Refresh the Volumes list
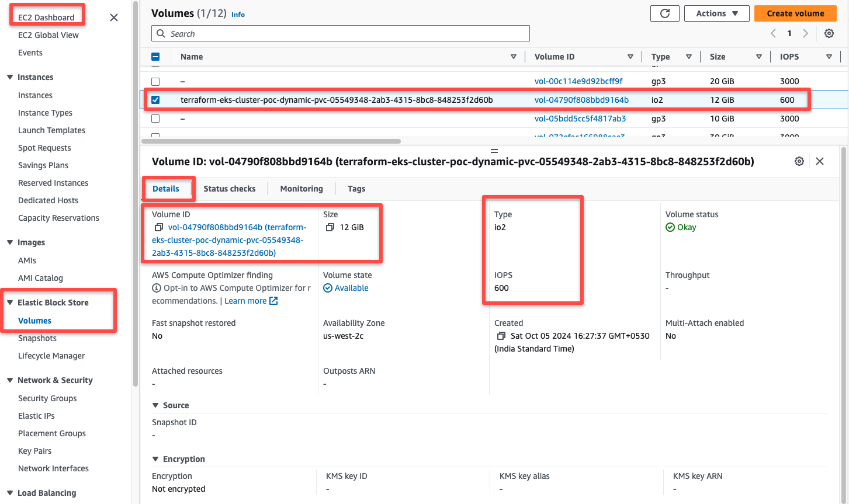The height and width of the screenshot is (504, 849). [664, 13]
